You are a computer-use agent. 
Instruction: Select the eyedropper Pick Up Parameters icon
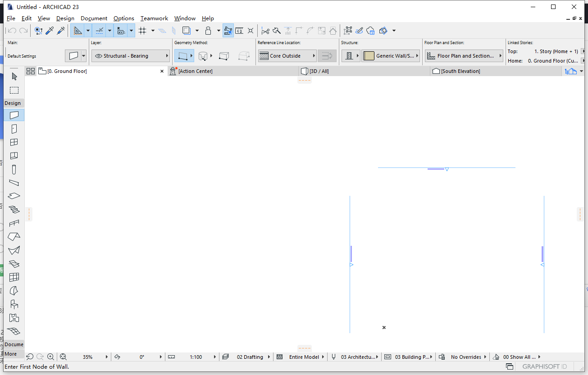(50, 30)
